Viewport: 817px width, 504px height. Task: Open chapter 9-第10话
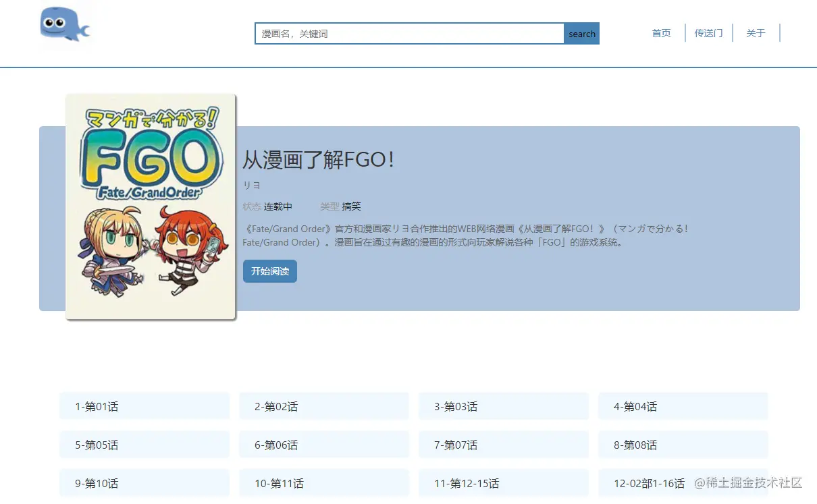144,483
